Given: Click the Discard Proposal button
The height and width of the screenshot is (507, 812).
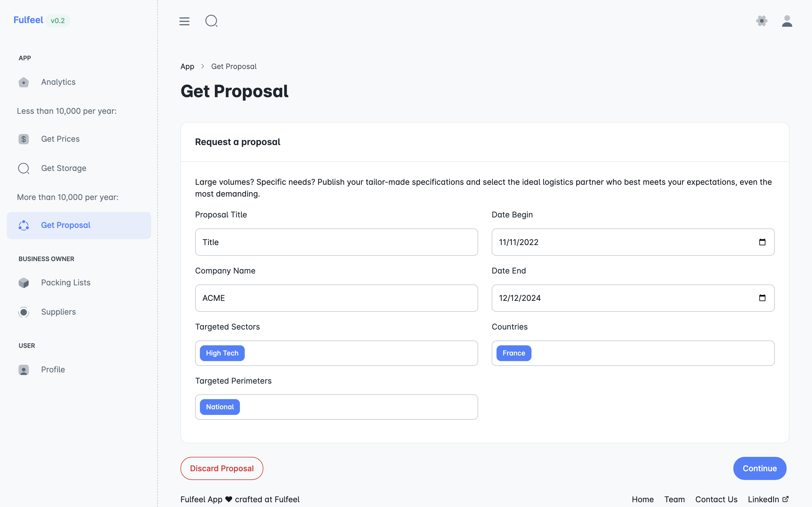Looking at the screenshot, I should point(221,468).
